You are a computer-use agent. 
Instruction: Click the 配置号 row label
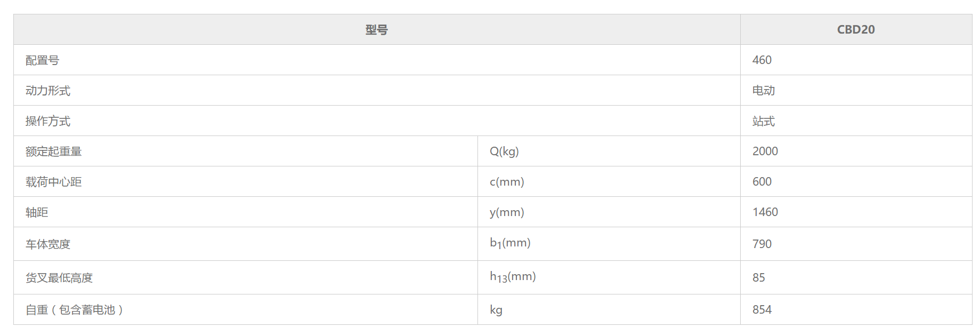(x=42, y=60)
